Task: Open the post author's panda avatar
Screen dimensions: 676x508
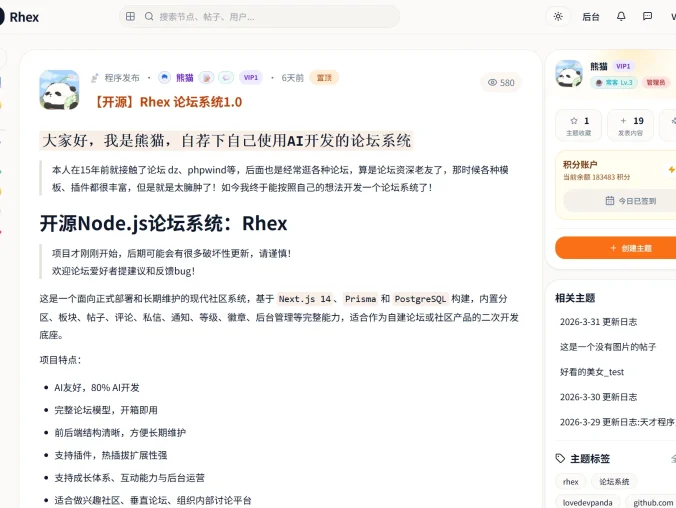Action: [59, 90]
